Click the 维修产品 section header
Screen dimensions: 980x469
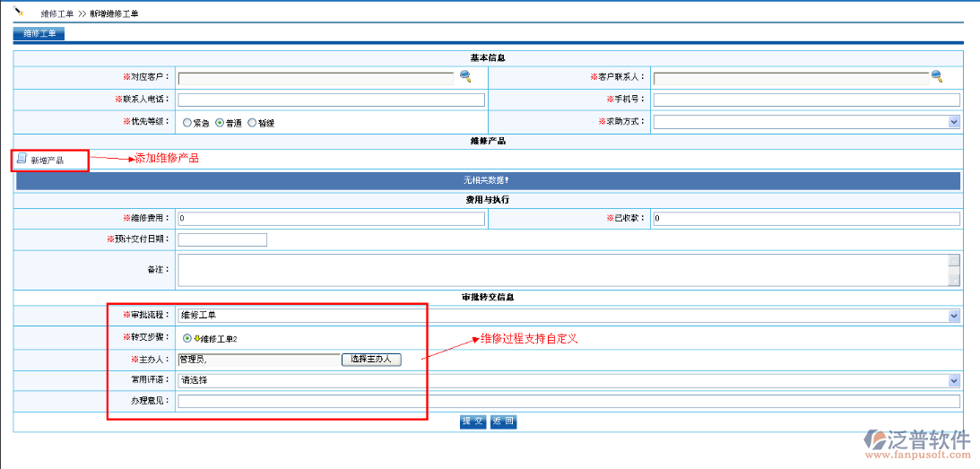point(488,142)
